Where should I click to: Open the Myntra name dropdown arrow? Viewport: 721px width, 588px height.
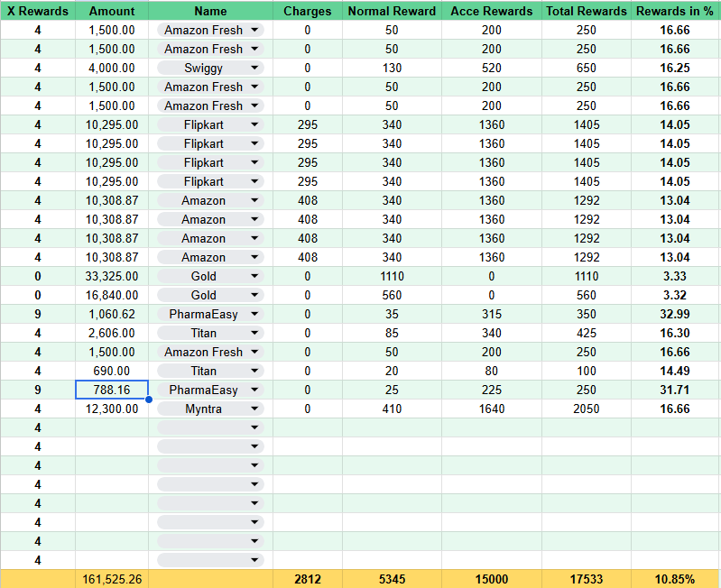[254, 409]
